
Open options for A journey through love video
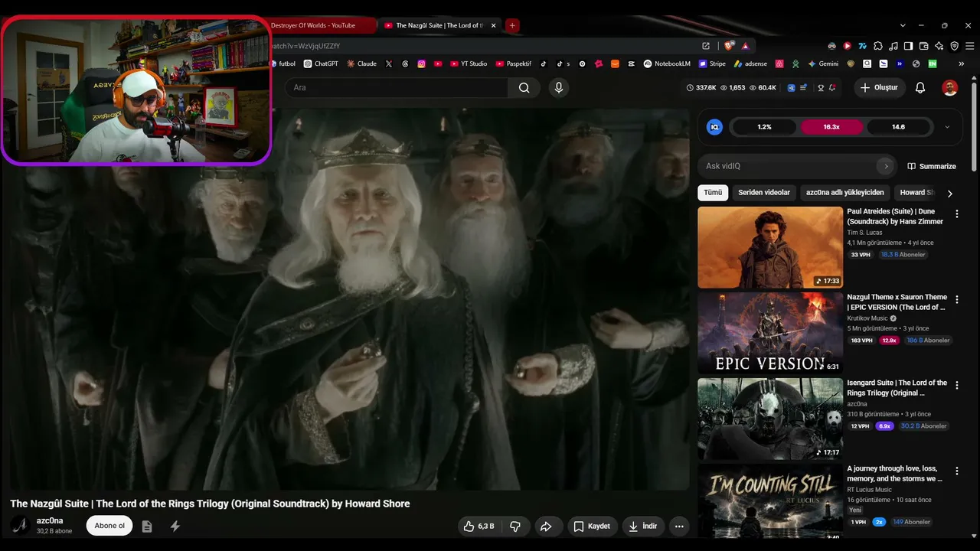(x=956, y=471)
